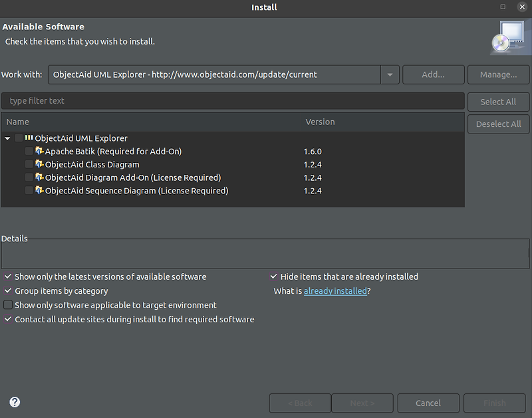This screenshot has height=418, width=532.
Task: Click the Apache Batik feature icon
Action: coord(39,151)
